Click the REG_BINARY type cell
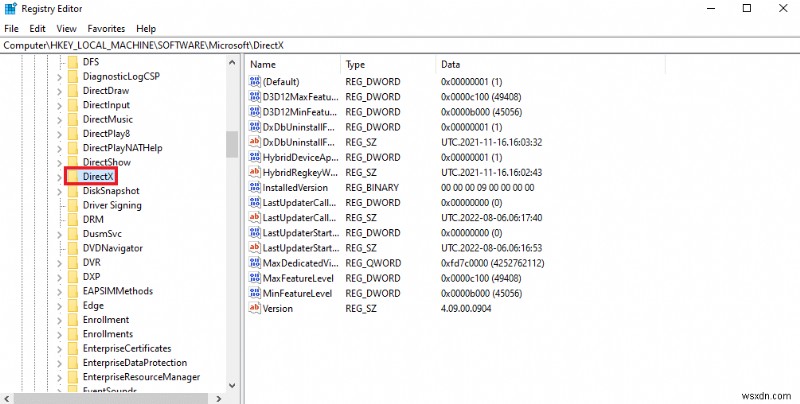Image resolution: width=800 pixels, height=404 pixels. pyautogui.click(x=372, y=187)
